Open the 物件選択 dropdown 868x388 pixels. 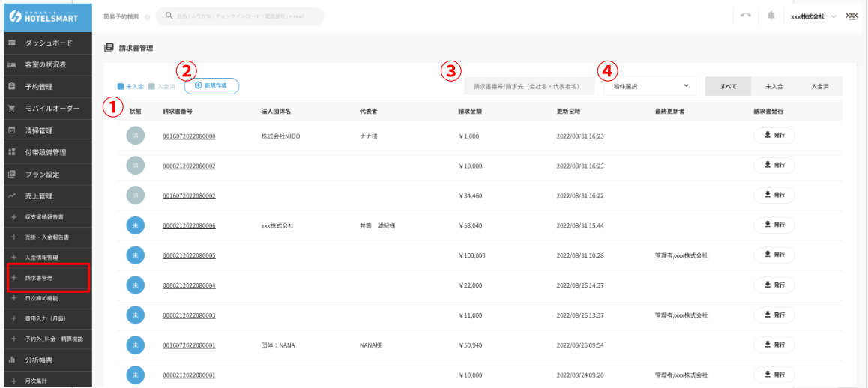point(650,86)
